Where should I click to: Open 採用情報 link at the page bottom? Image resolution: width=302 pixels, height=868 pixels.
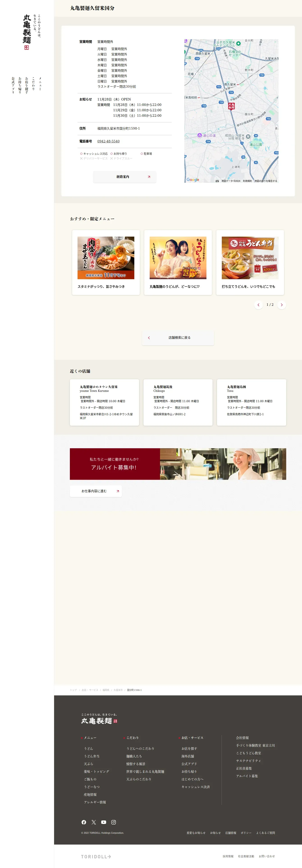point(228,856)
